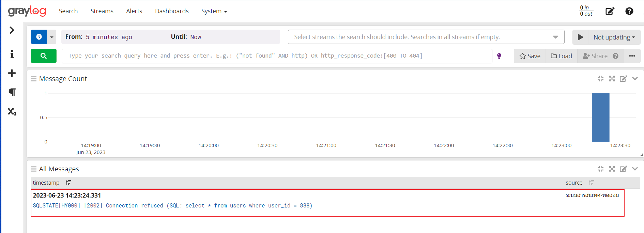This screenshot has width=644, height=233.
Task: Toggle sort order on source column
Action: (x=591, y=183)
